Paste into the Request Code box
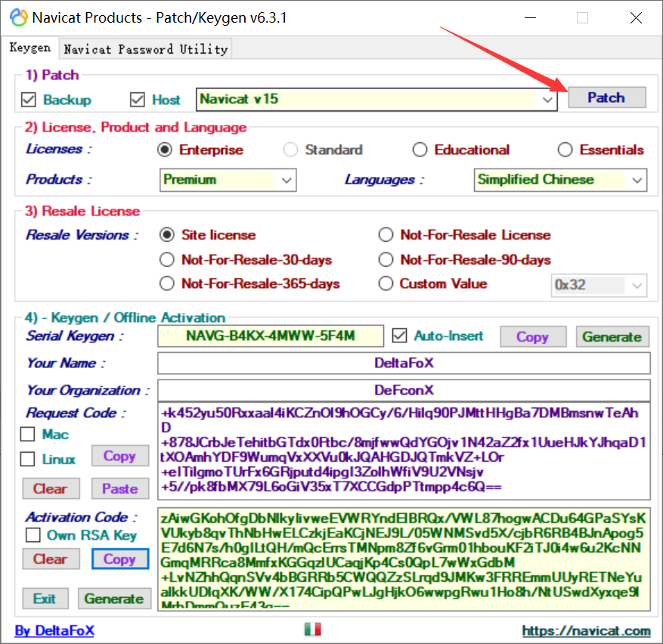This screenshot has height=644, width=663. click(x=119, y=489)
